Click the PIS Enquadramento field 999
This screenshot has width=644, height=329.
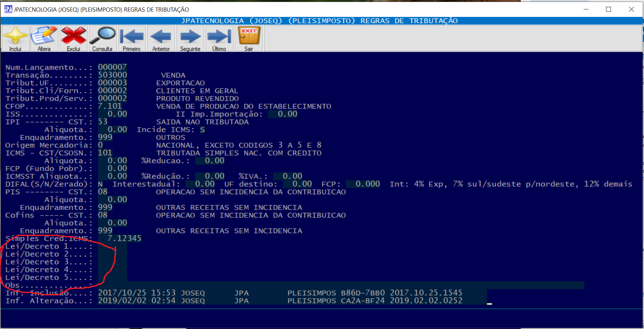105,207
